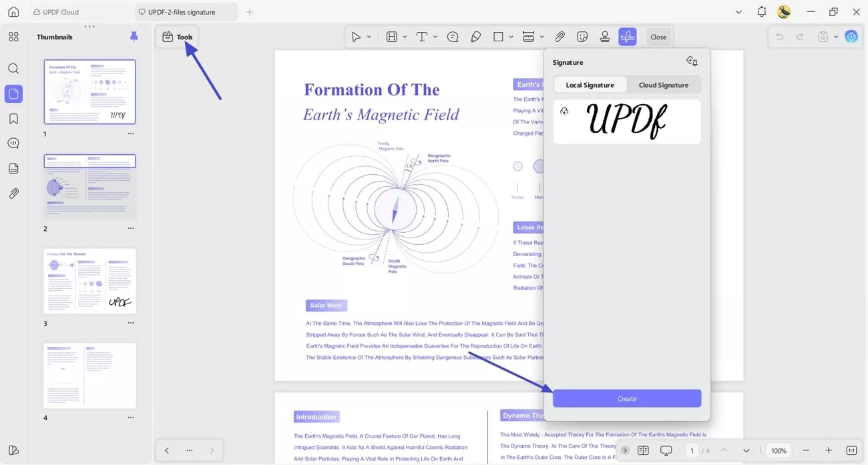Open the UPDF AI assistant icon

click(851, 37)
